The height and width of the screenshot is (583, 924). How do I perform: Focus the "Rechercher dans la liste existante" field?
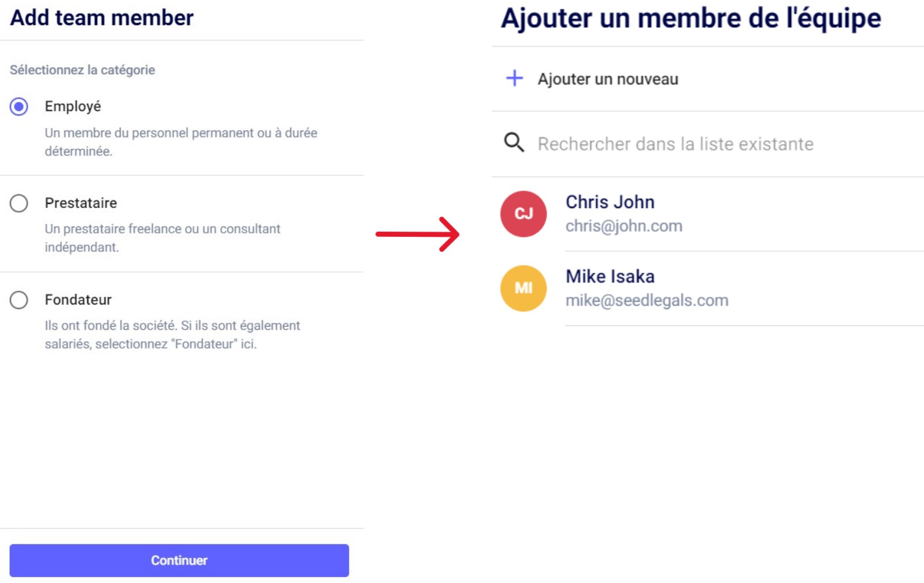675,144
